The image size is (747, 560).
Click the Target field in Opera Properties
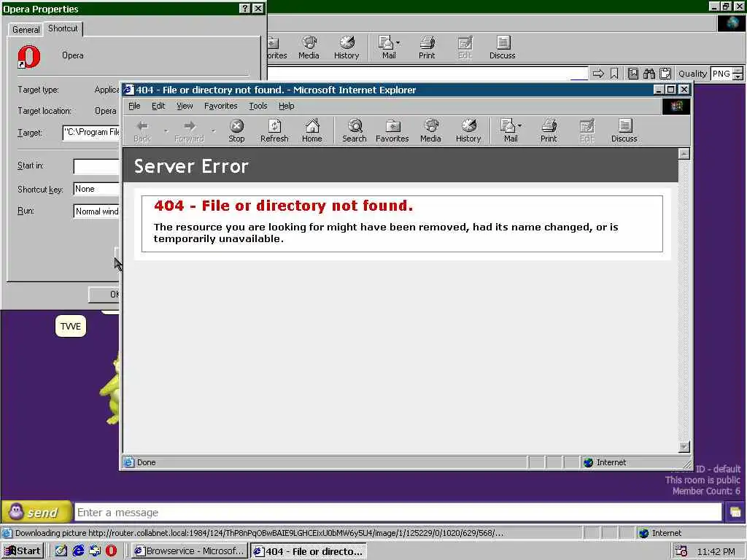[x=91, y=133]
